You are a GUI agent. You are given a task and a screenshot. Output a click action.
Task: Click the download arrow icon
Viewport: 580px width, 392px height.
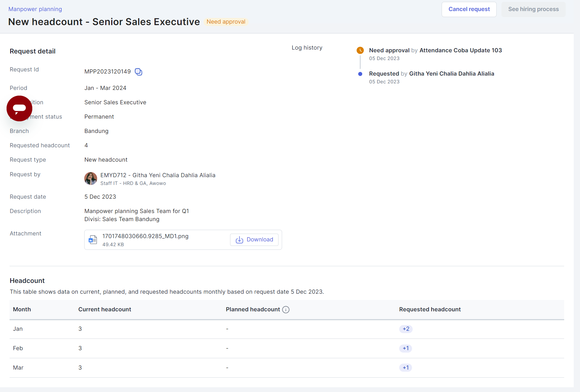[x=239, y=240]
